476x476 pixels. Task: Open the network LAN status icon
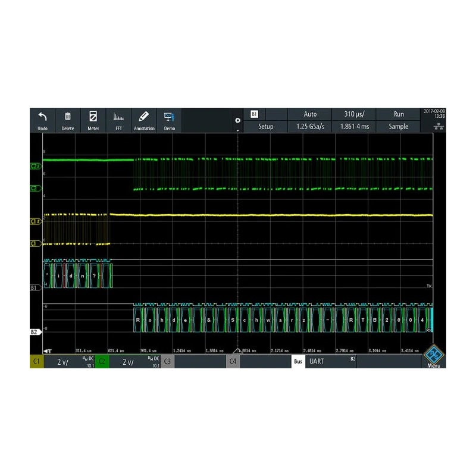[439, 127]
